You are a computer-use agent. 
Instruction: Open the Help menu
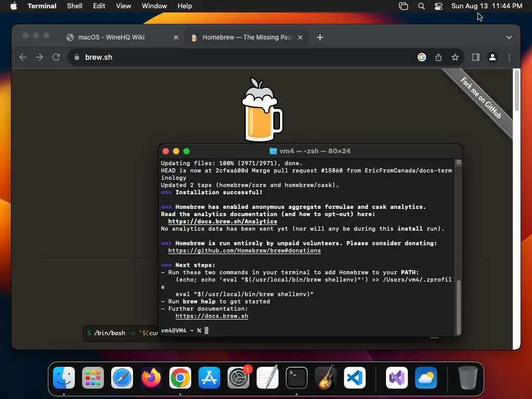click(x=184, y=6)
